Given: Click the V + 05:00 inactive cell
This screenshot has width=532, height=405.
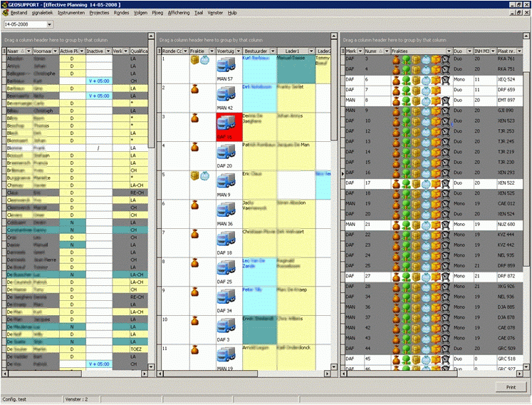Looking at the screenshot, I should 98,81.
